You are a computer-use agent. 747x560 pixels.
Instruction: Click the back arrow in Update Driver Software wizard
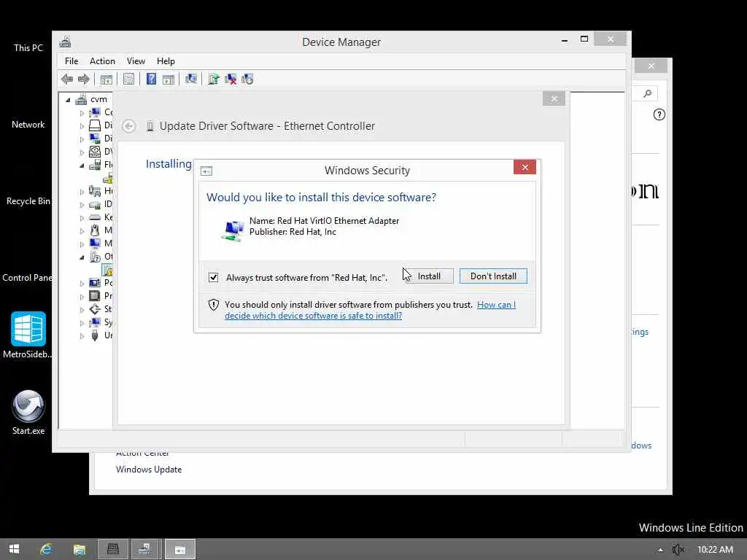coord(128,126)
